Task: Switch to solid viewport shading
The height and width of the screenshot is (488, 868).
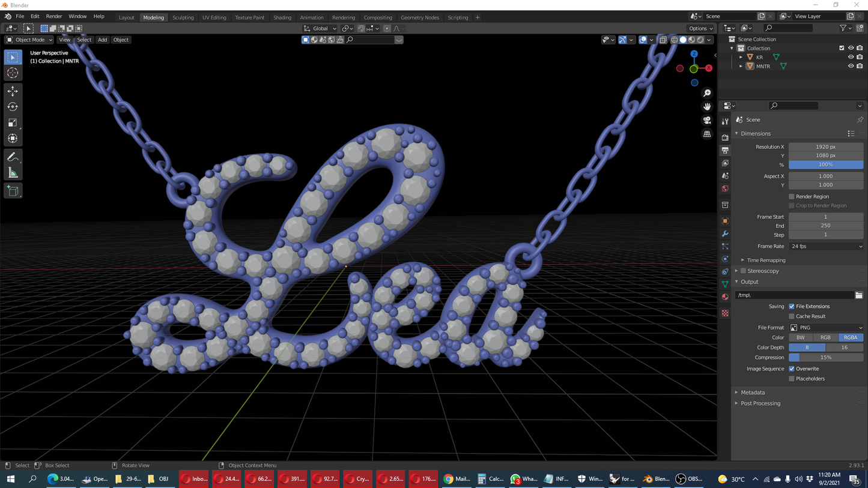Action: (x=683, y=40)
